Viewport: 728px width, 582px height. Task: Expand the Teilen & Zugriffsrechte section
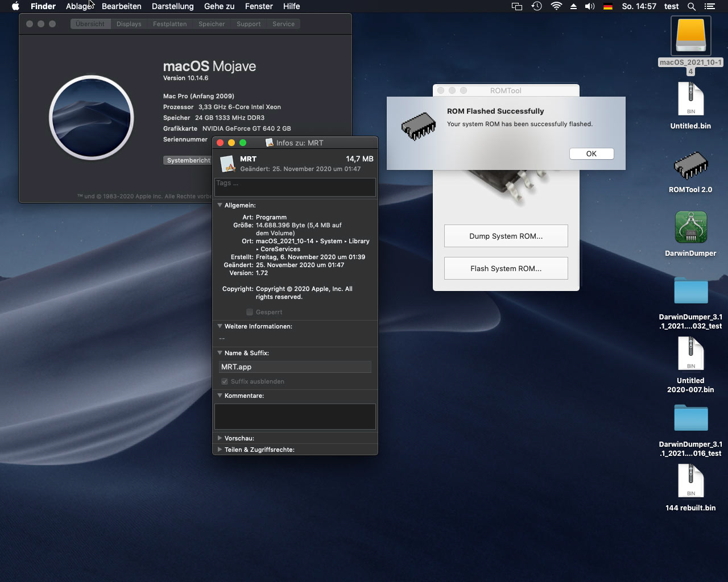pyautogui.click(x=220, y=450)
